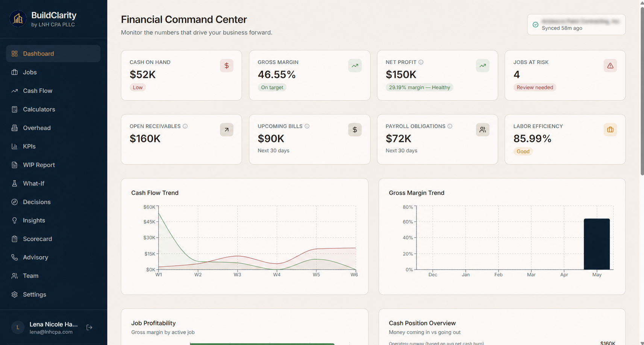The image size is (644, 345).
Task: Click the BuildClarity logo icon
Action: click(x=18, y=19)
